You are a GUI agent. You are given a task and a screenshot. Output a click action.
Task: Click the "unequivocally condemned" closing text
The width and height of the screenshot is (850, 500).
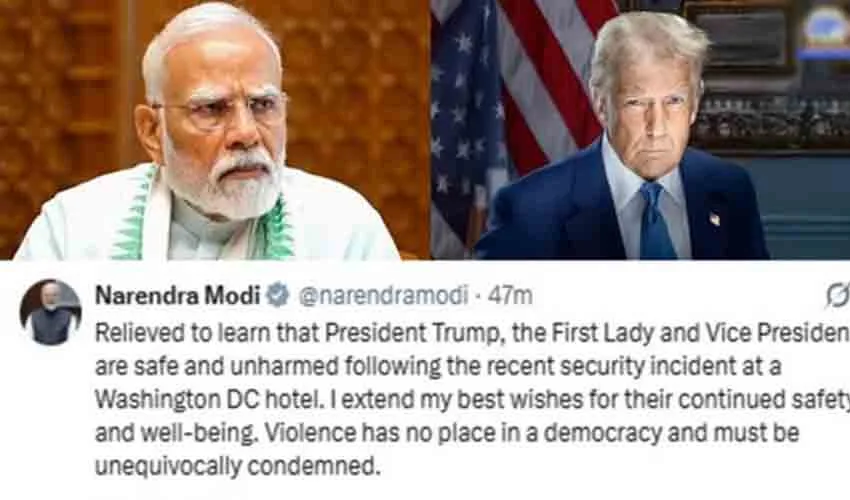click(236, 466)
